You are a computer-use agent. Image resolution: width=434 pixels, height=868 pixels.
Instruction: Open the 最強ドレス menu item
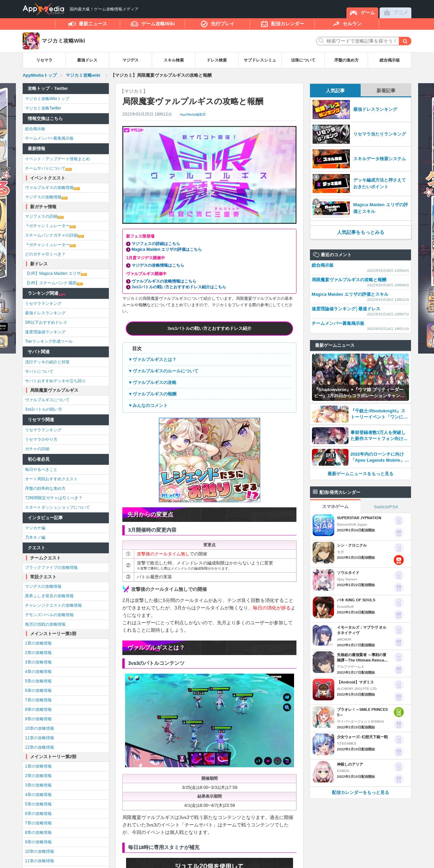pos(87,60)
